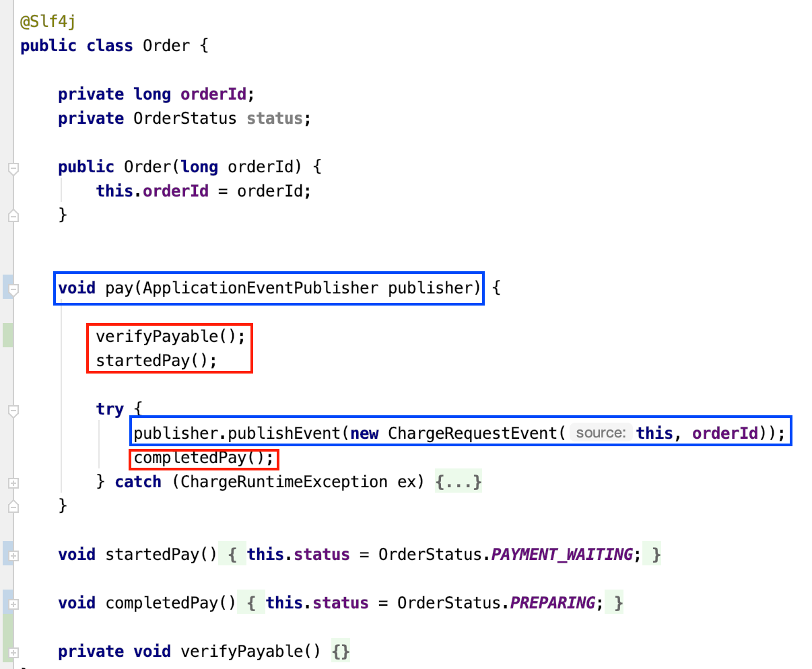Expand completedPay method via gutter plus
Viewport: 812px width, 669px height.
[13, 604]
